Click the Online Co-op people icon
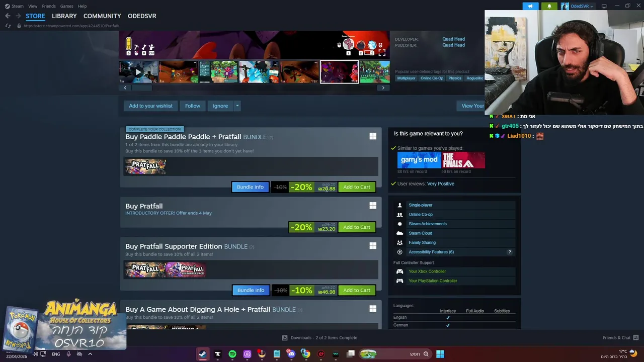The height and width of the screenshot is (362, 644). [399, 214]
